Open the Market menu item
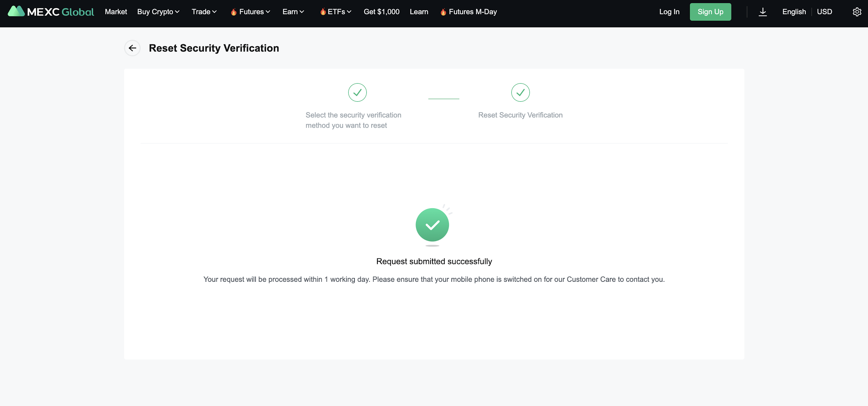Viewport: 868px width, 406px height. coord(116,12)
